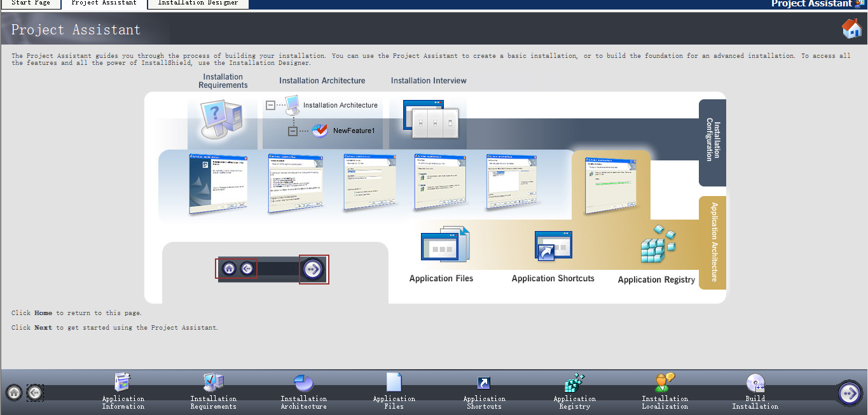Click the Application Files diagram label
Viewport: 868px width, 415px height.
[441, 279]
